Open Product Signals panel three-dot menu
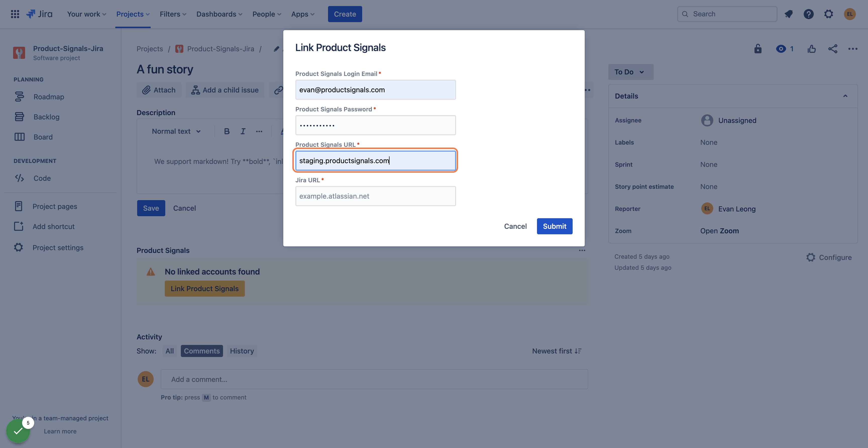The image size is (868, 448). click(x=582, y=250)
